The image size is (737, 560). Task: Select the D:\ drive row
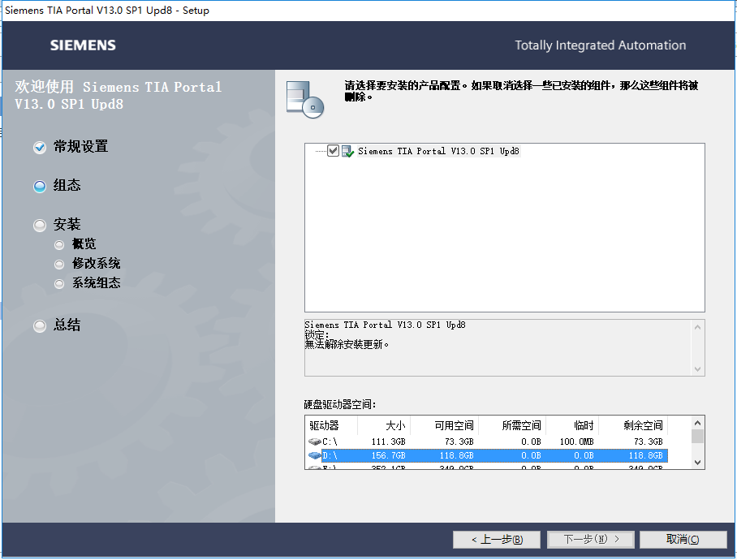pos(486,455)
